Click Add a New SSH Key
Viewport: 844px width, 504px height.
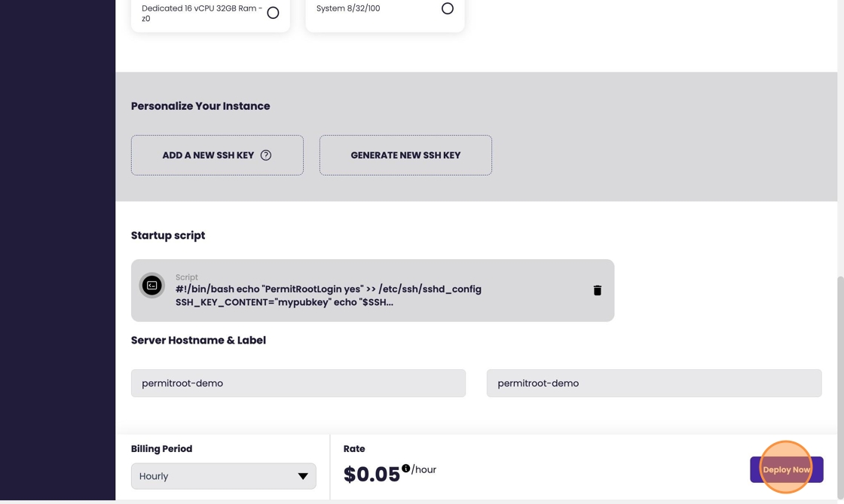208,155
